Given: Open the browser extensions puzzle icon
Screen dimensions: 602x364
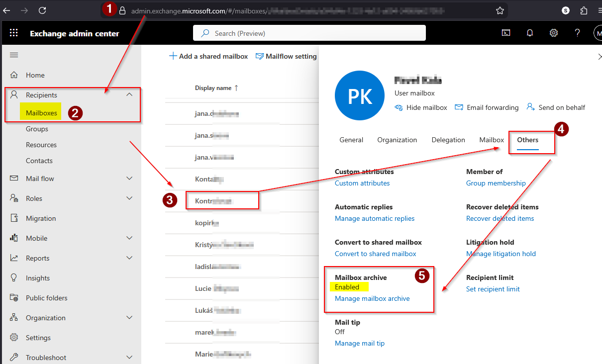Looking at the screenshot, I should 584,10.
